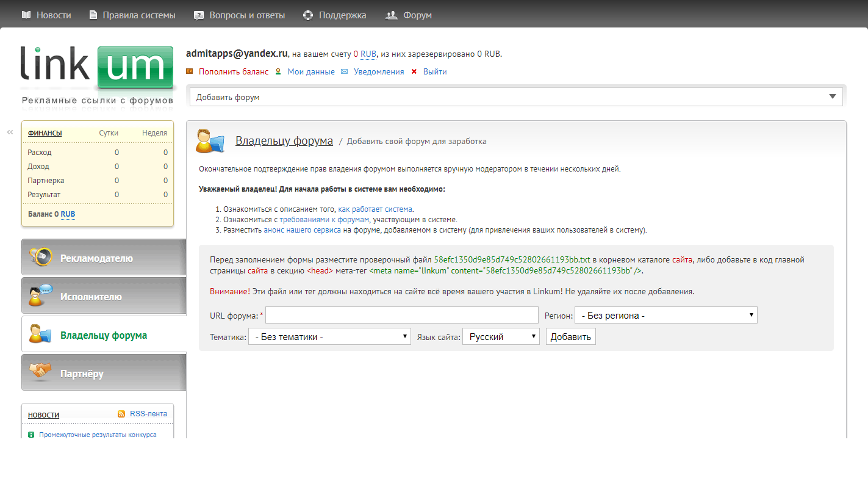Open the как работает система link

point(375,209)
